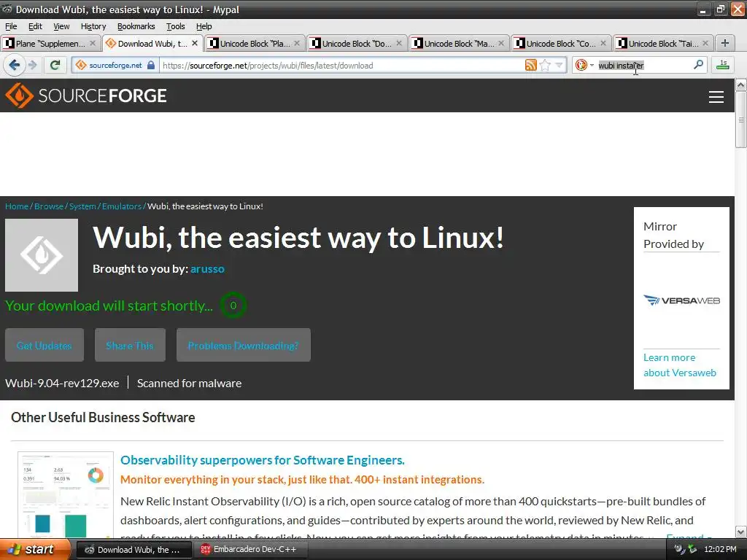Open the File menu
Image resolution: width=747 pixels, height=560 pixels.
11,26
